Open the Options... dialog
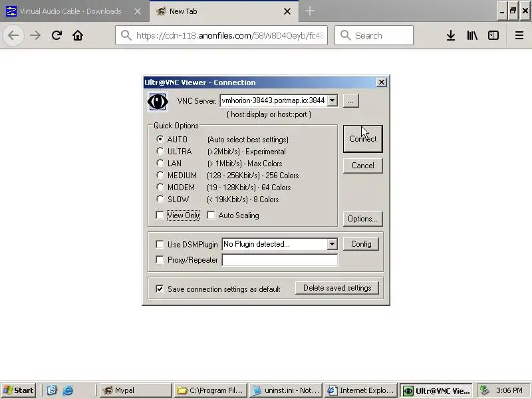Screen dimensions: 532x399 click(x=362, y=219)
